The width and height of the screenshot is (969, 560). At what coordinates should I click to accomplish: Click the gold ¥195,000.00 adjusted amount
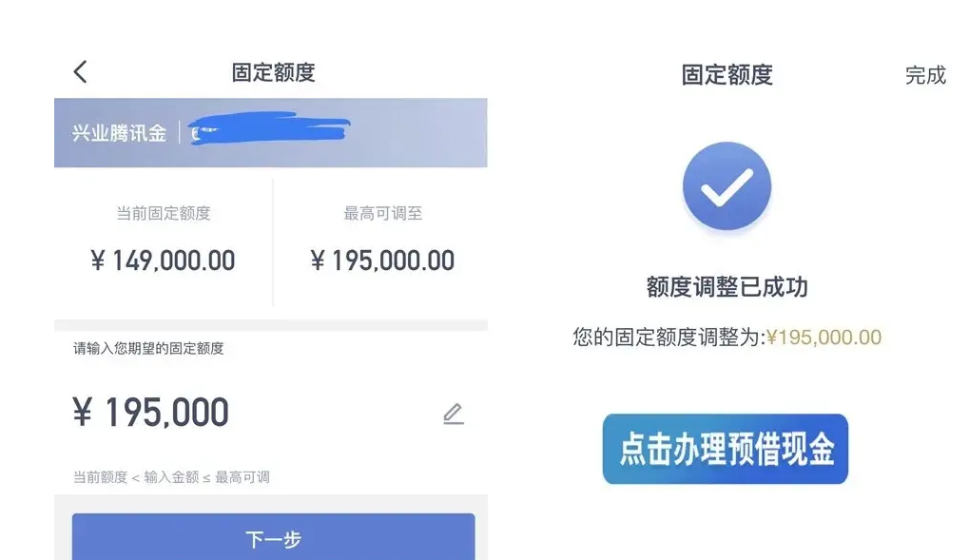[x=824, y=338]
